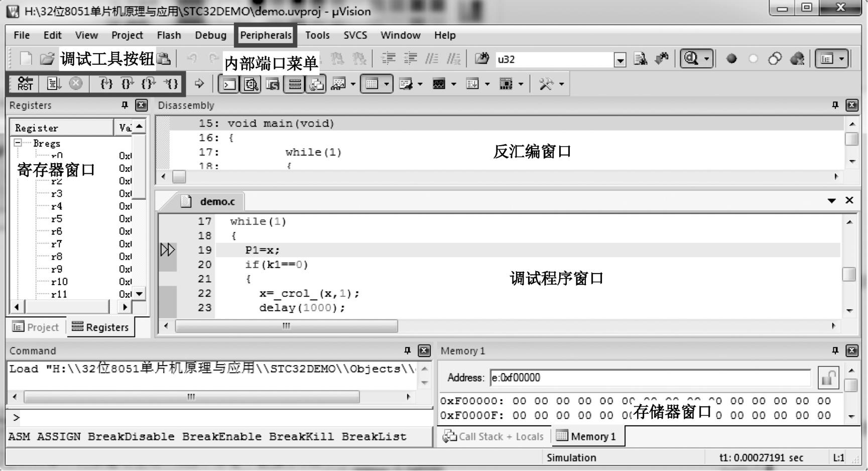Click the Find icon right of u32 box

click(x=641, y=59)
